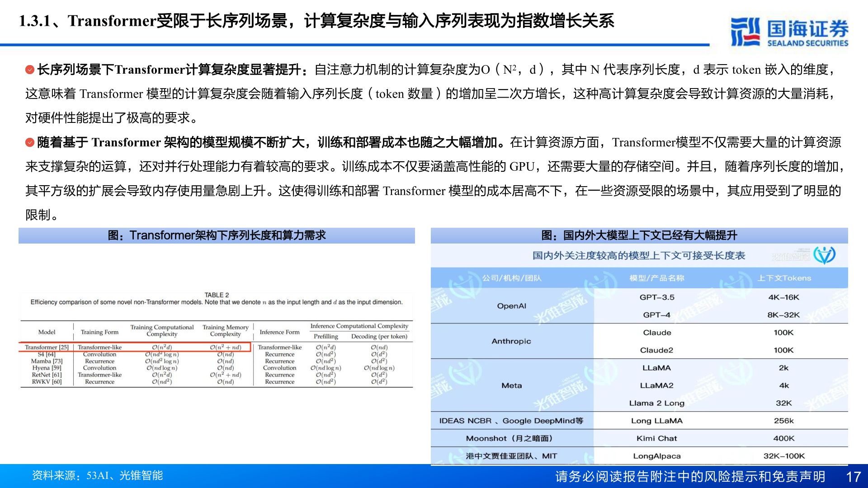The image size is (868, 488).
Task: Click the Model column header in TABLE 2
Action: pyautogui.click(x=47, y=332)
